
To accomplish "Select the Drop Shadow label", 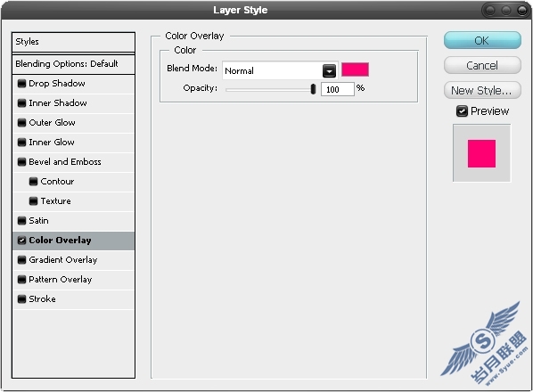I will (57, 84).
